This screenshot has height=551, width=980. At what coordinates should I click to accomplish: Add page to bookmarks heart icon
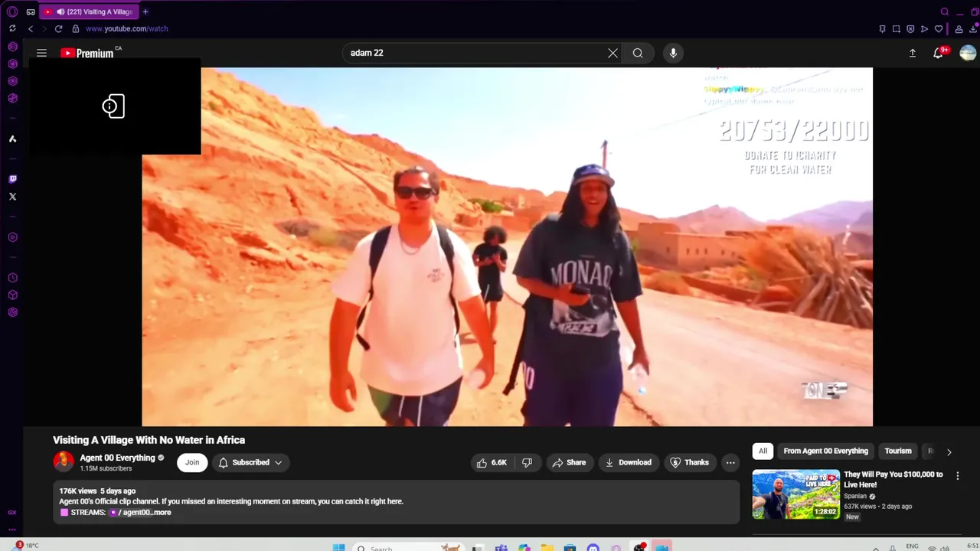click(939, 29)
